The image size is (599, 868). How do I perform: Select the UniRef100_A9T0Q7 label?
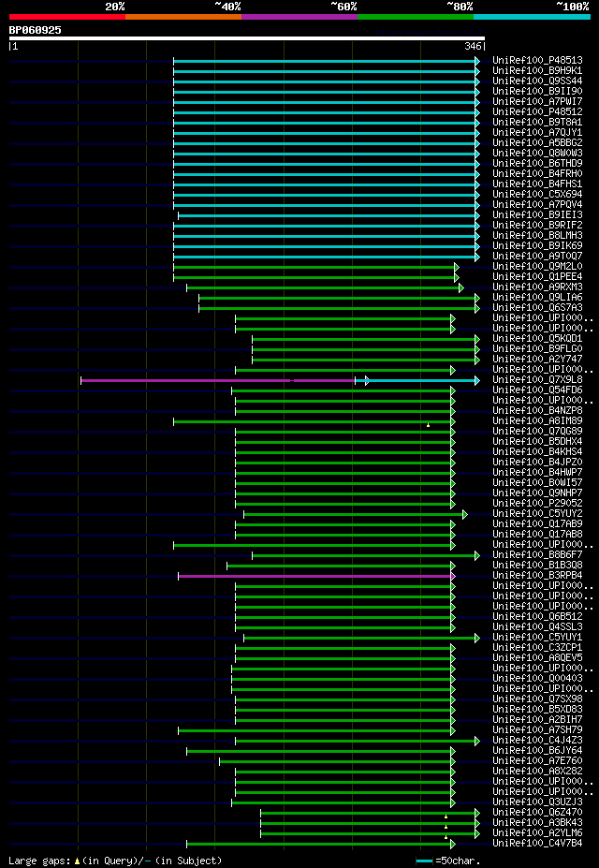tap(537, 257)
